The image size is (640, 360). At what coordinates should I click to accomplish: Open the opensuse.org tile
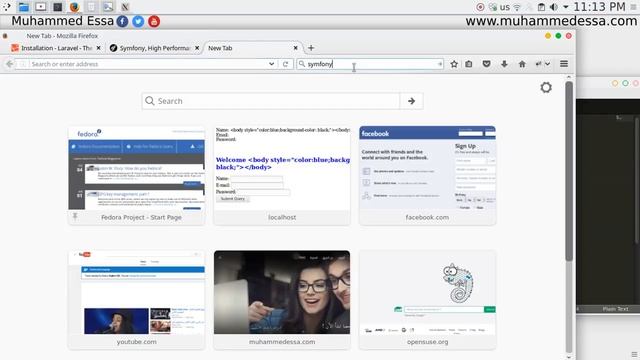427,300
